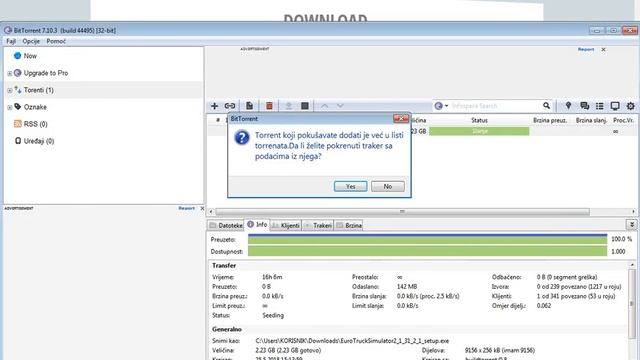Move torrent up the queue arrow
This screenshot has width=640, height=360.
tap(324, 106)
